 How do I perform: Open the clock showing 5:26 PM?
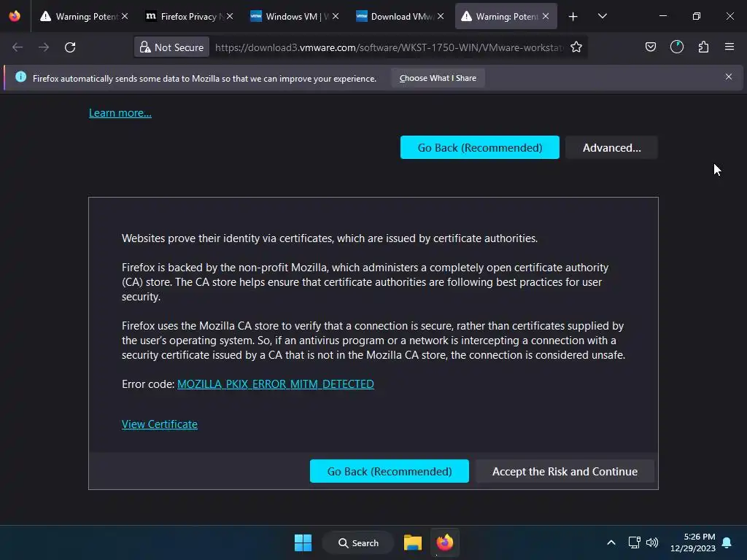pos(693,542)
